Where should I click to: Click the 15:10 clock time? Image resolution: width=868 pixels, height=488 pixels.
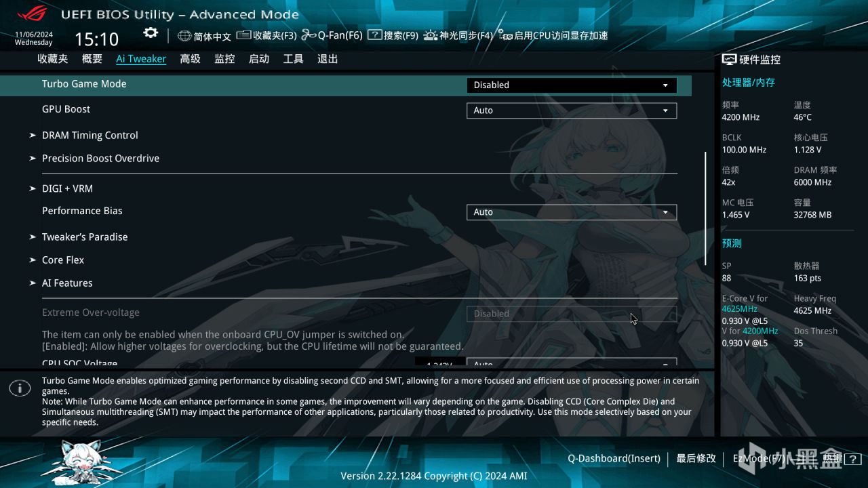pos(96,39)
